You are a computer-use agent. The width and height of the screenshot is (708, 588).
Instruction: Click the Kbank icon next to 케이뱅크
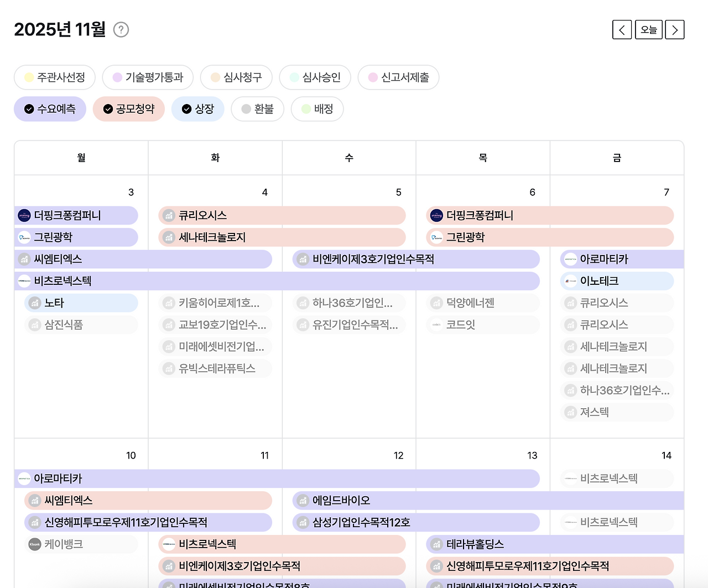[x=34, y=544]
